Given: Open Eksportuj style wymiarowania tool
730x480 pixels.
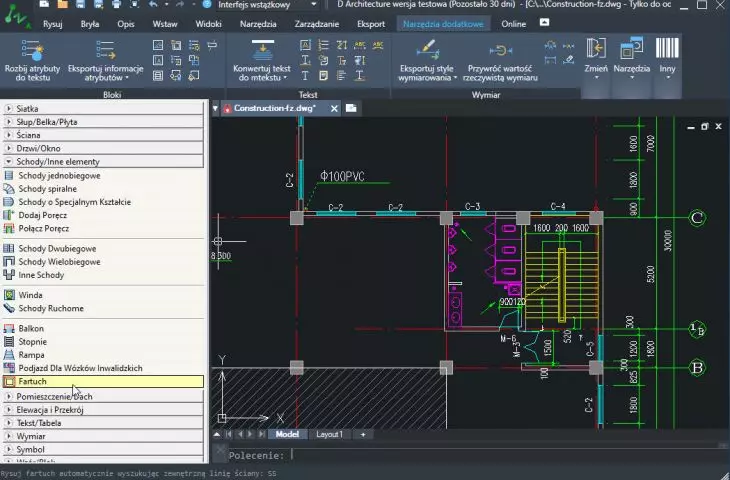Looking at the screenshot, I should point(427,61).
